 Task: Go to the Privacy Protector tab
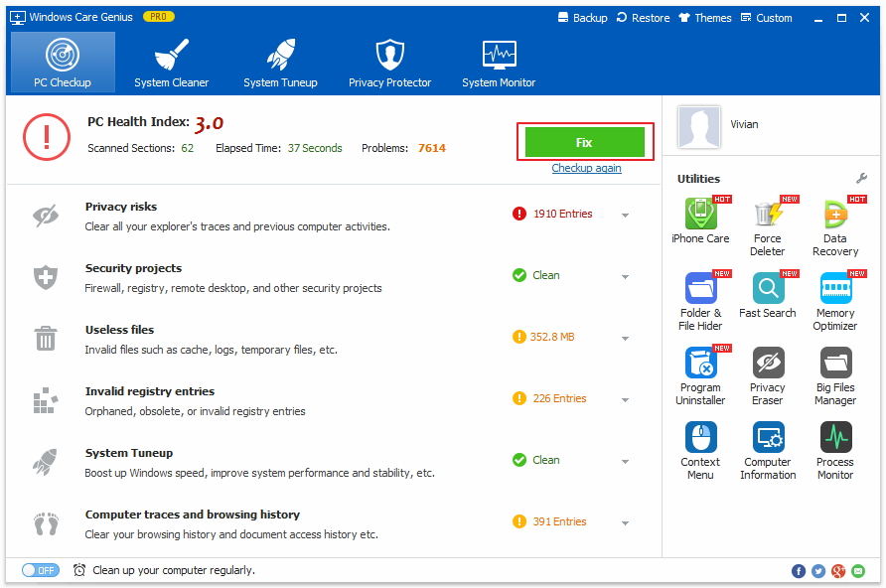(x=390, y=63)
